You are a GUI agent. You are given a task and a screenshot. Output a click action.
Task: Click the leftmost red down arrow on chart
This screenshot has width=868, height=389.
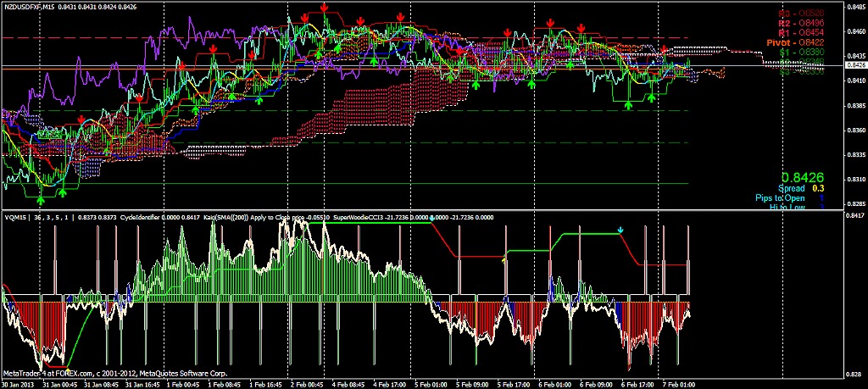pos(81,119)
